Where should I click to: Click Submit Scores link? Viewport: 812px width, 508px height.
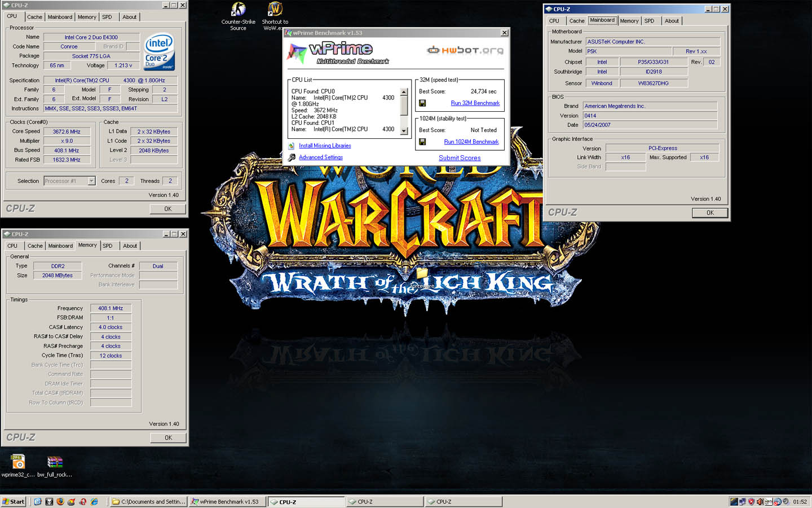460,158
